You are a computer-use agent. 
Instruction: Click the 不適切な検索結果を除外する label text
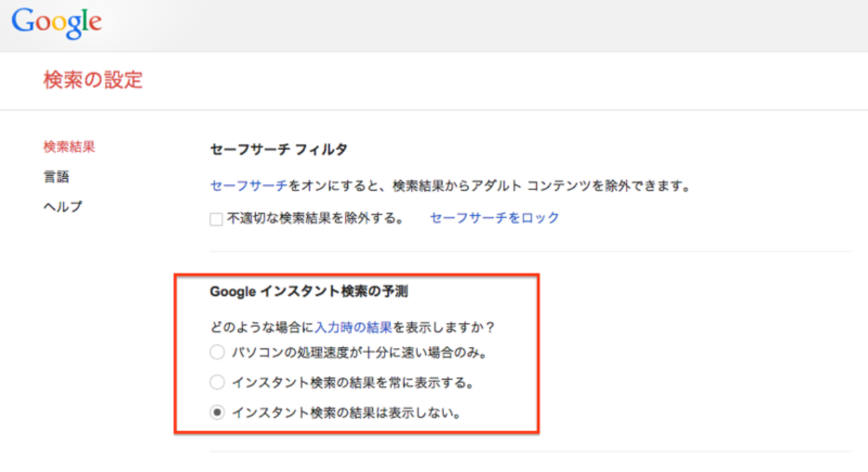pos(315,218)
